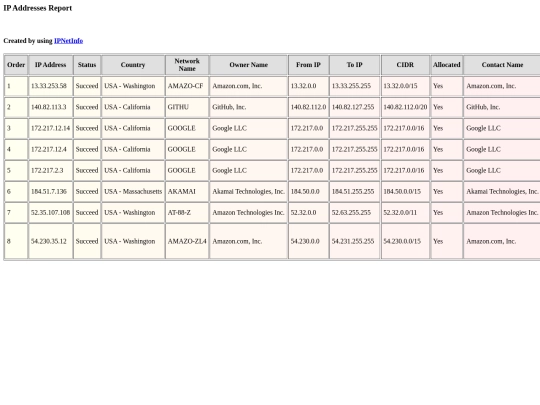This screenshot has width=540, height=405.
Task: Click To IP 13.33.255.255 cell
Action: [x=354, y=86]
